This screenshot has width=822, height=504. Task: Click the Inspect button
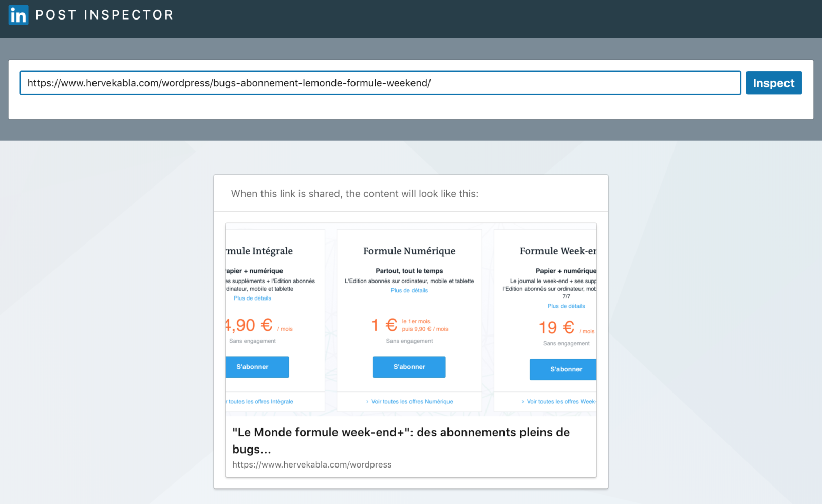coord(774,83)
